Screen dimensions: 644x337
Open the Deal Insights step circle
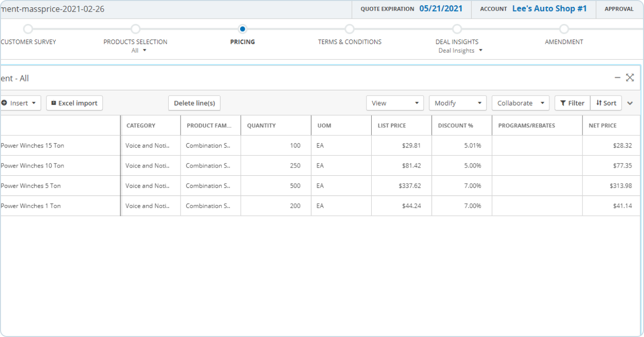[x=457, y=29]
